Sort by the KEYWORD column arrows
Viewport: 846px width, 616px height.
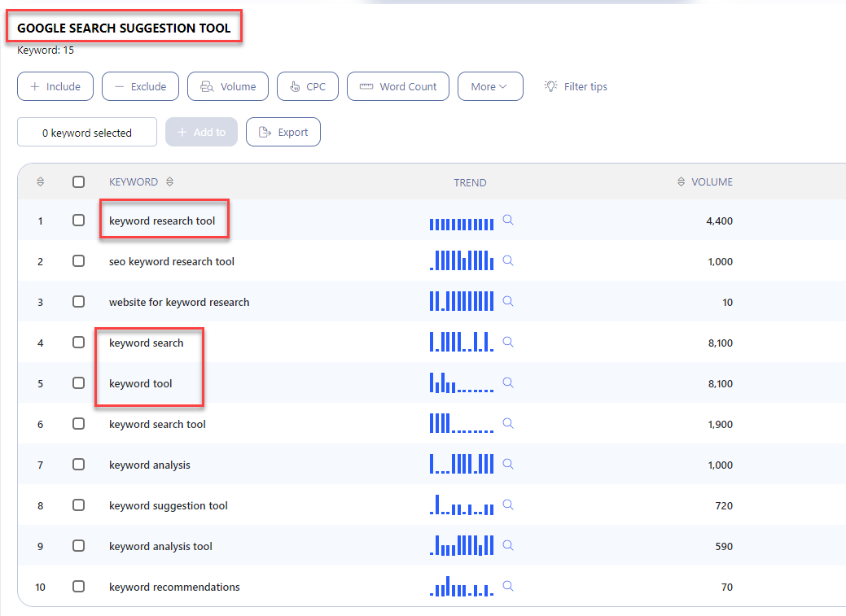(x=169, y=181)
